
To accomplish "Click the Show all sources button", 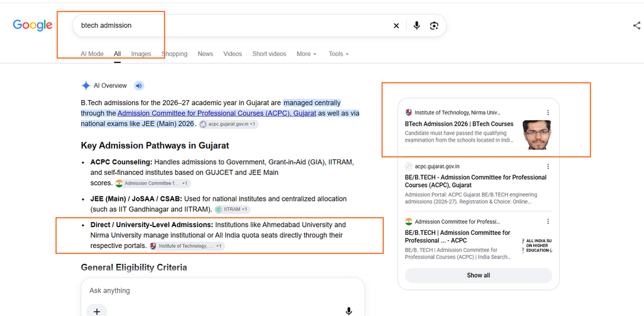I will coord(479,275).
